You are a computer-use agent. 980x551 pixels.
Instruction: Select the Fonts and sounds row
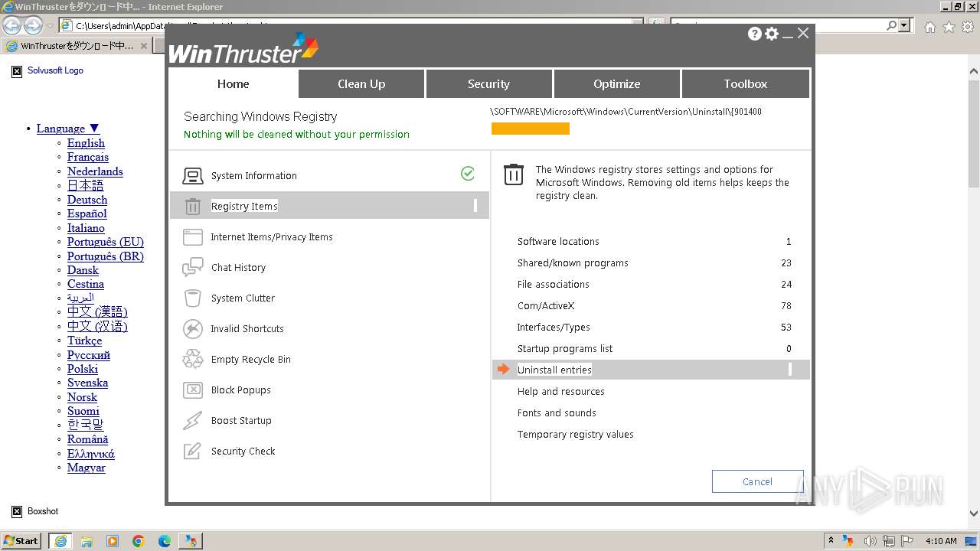[651, 412]
